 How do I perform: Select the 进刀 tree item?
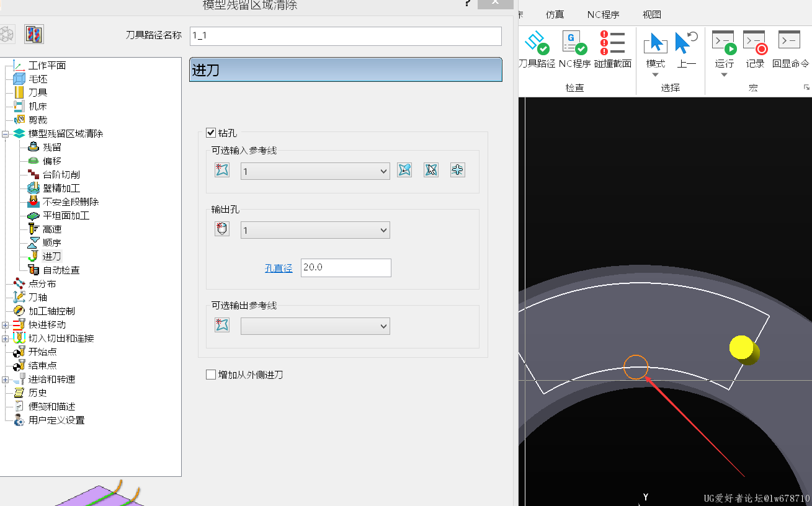[x=52, y=256]
